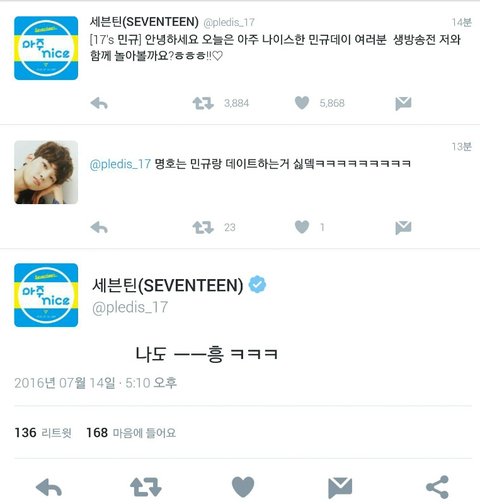Tap the large envelope icon in bottom bar

(340, 488)
